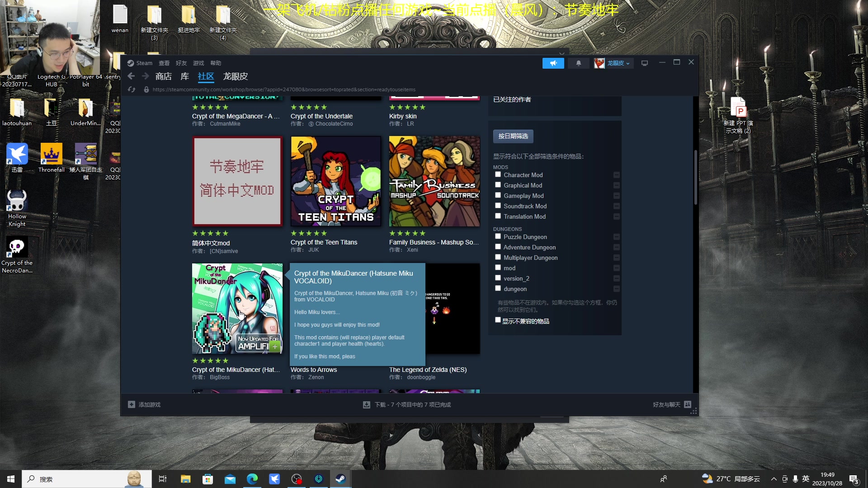Open the 好友 menu
The image size is (868, 488).
[181, 63]
